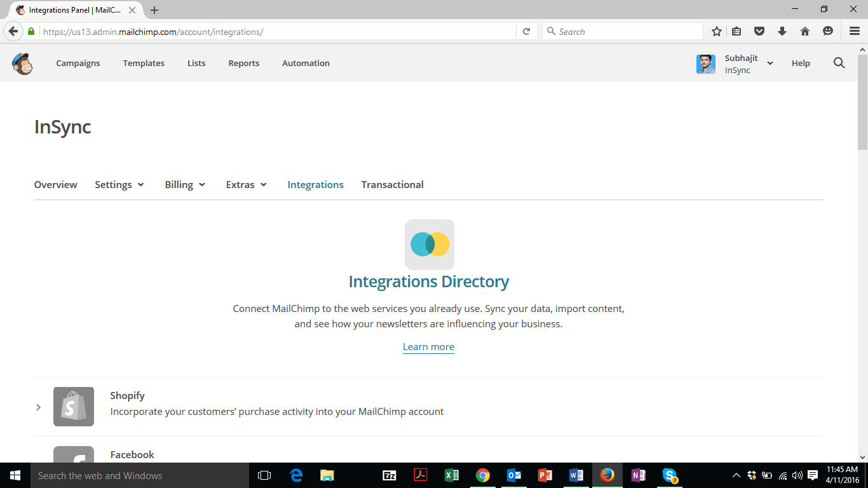The image size is (868, 488).
Task: Switch to the Transactional tab
Action: coord(392,184)
